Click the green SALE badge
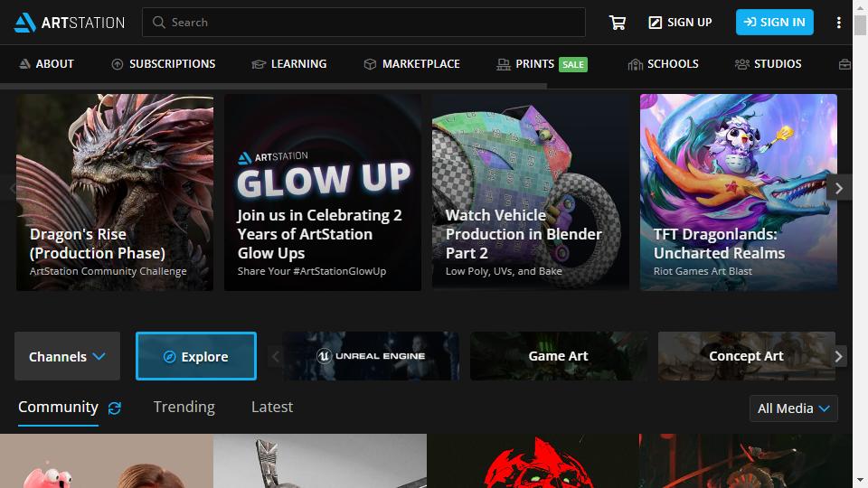 (573, 65)
